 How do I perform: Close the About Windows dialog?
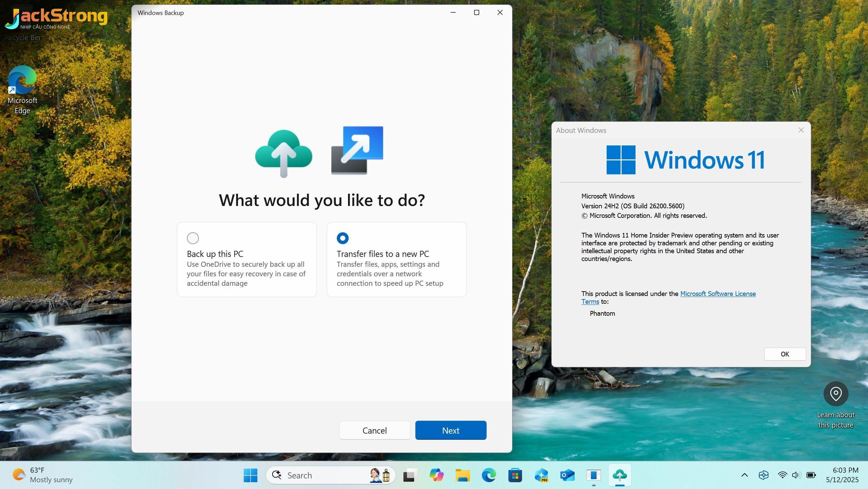[x=801, y=130]
